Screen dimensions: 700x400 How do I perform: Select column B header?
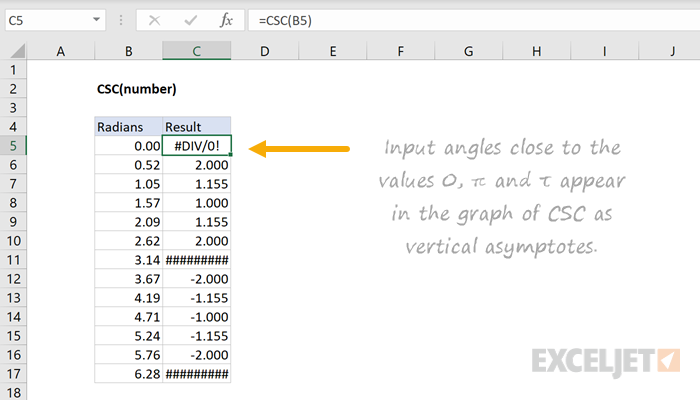[x=129, y=51]
